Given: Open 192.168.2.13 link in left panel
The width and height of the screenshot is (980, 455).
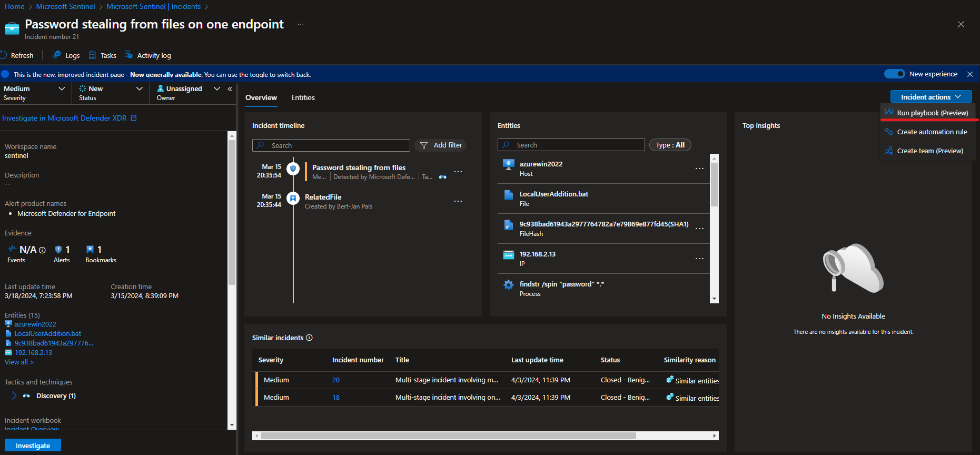Looking at the screenshot, I should coord(33,352).
